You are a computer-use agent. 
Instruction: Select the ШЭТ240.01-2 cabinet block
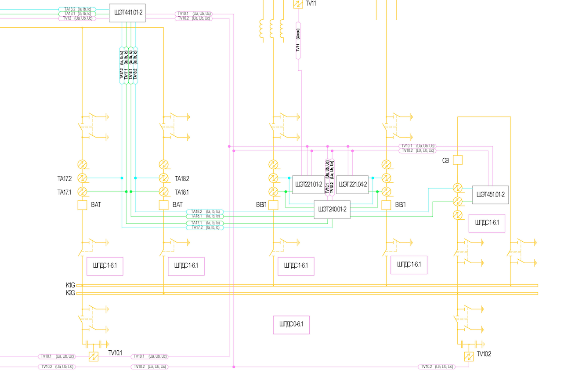point(332,210)
